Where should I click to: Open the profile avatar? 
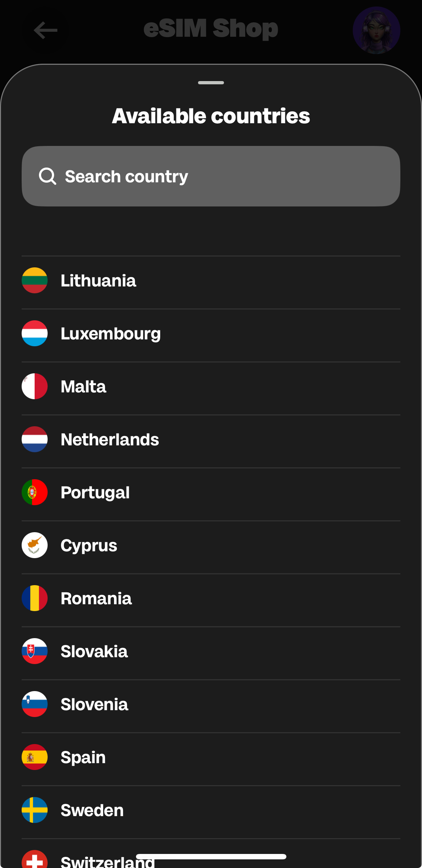tap(376, 30)
